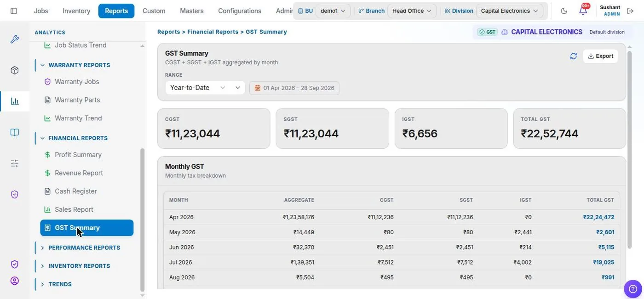
Task: Click the GST badge check icon
Action: (482, 32)
